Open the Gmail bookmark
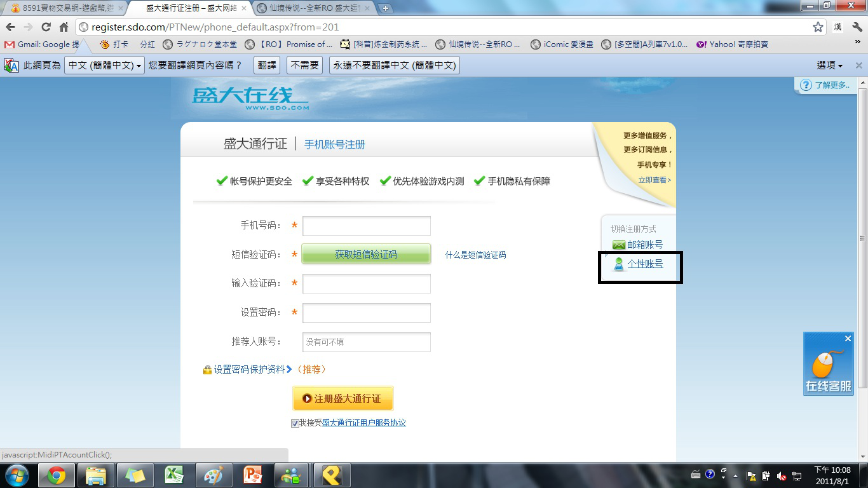This screenshot has height=488, width=868. (x=42, y=44)
